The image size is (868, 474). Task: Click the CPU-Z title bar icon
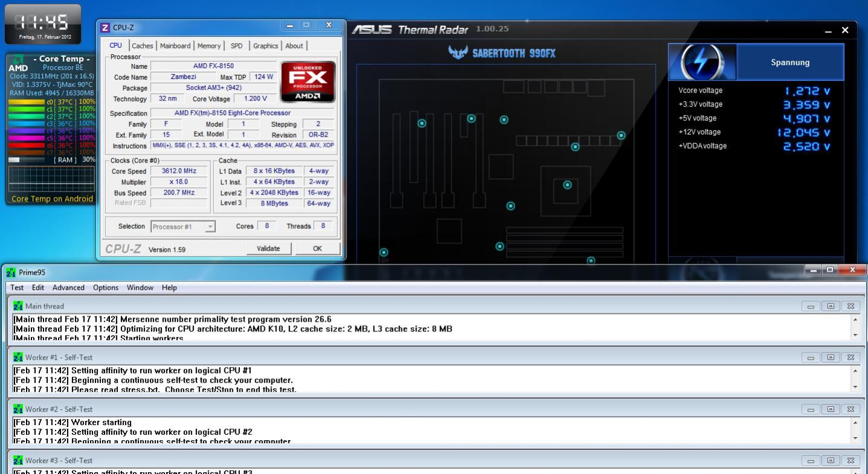105,27
